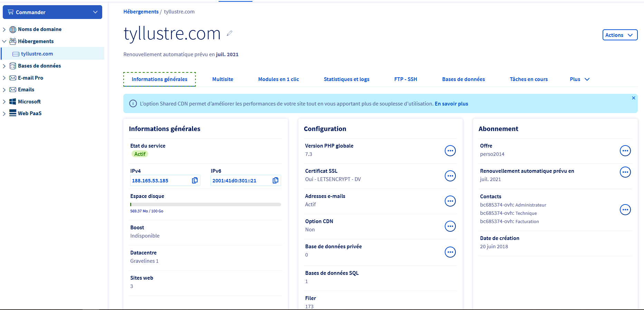This screenshot has height=310, width=644.
Task: Follow the En savoir plus link
Action: (x=451, y=104)
